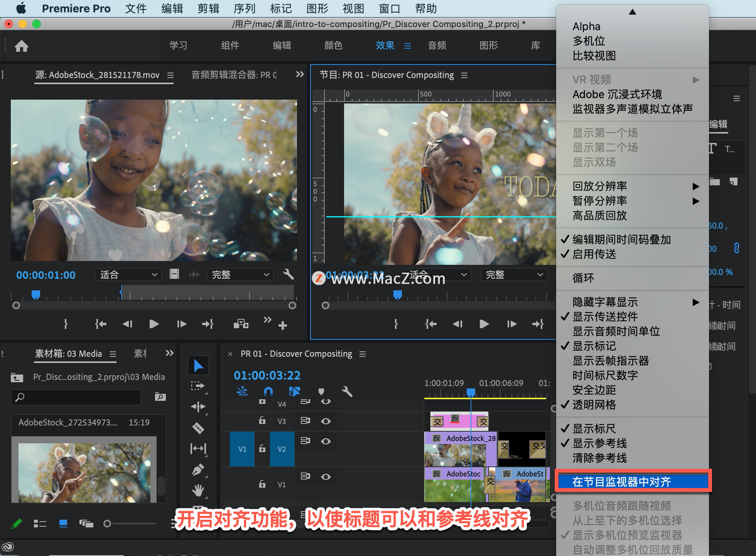The width and height of the screenshot is (756, 556).
Task: Click the Add Marker icon in timeline
Action: pos(321,391)
